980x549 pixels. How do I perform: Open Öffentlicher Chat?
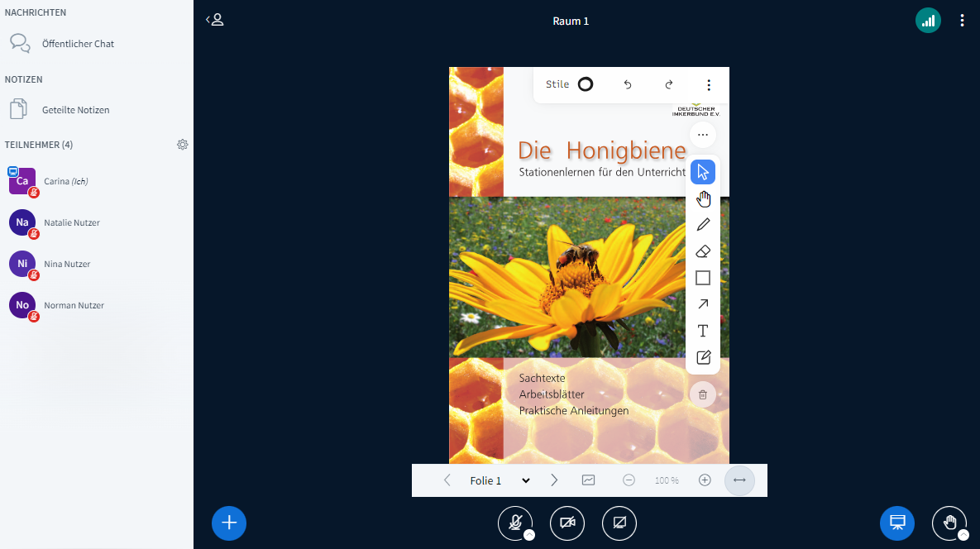click(x=78, y=44)
